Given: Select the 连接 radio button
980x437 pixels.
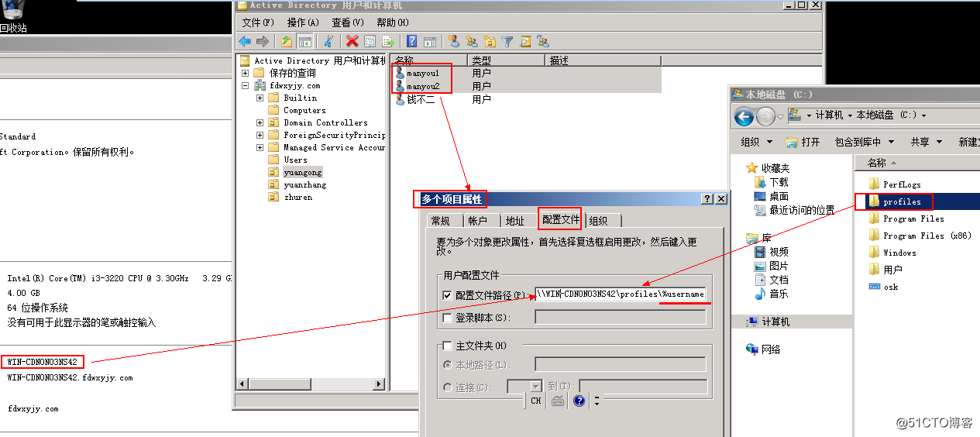Looking at the screenshot, I should click(447, 386).
